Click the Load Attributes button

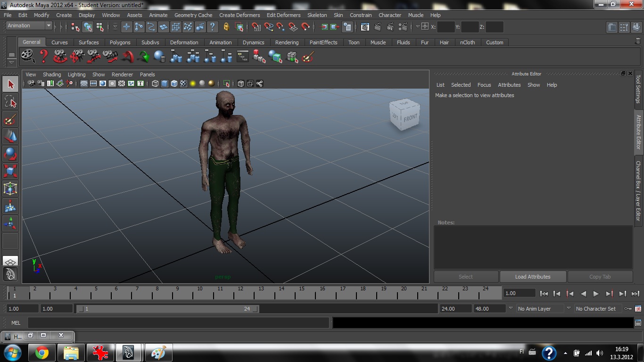[532, 277]
